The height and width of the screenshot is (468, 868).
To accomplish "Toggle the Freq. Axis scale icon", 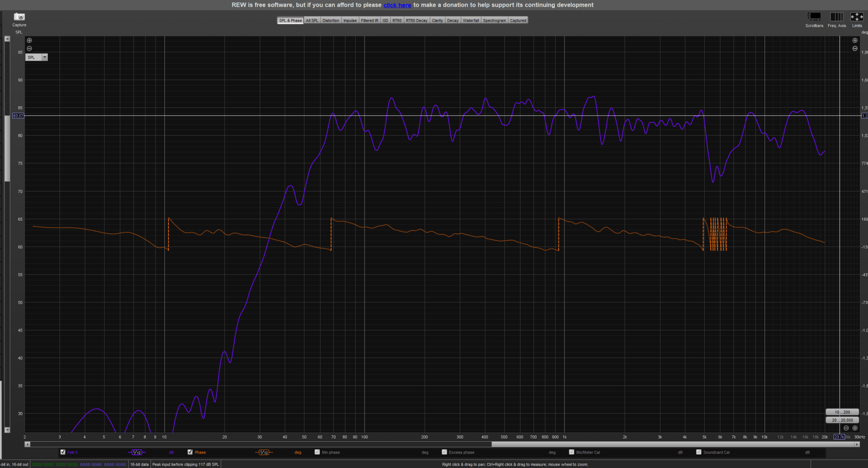I will coord(837,17).
